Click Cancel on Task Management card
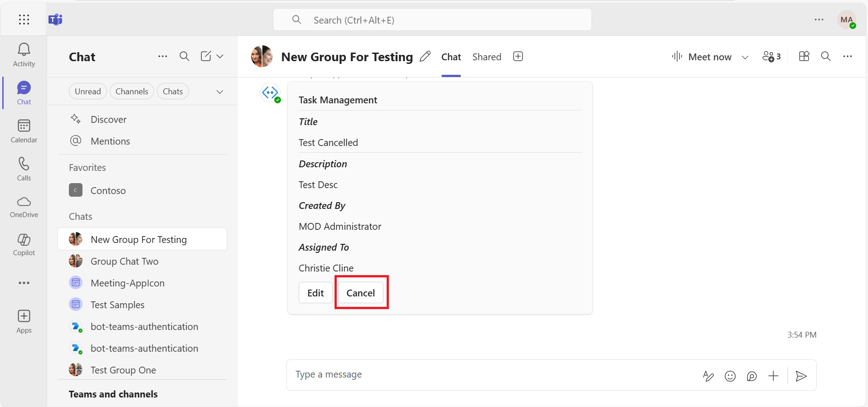The height and width of the screenshot is (407, 868). pyautogui.click(x=361, y=293)
